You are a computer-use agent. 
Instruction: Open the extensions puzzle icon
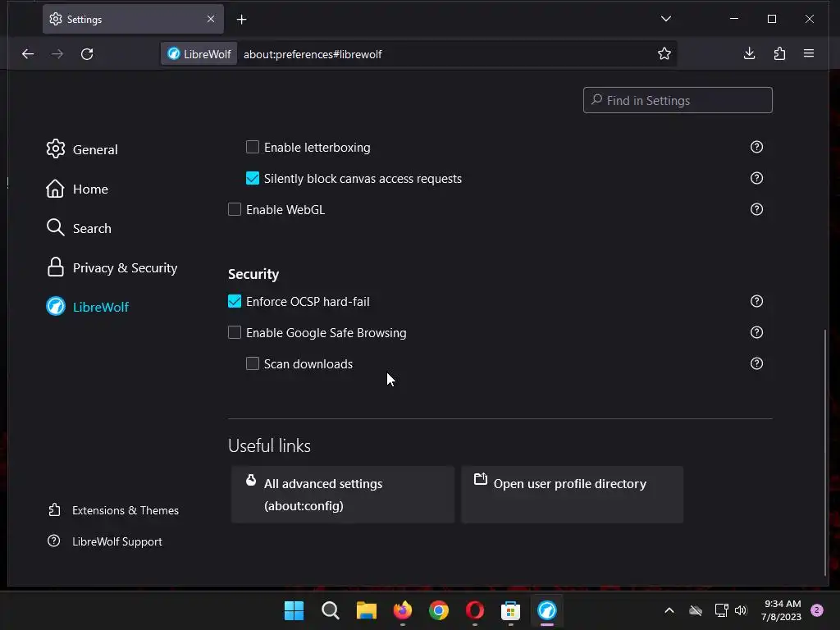tap(779, 53)
